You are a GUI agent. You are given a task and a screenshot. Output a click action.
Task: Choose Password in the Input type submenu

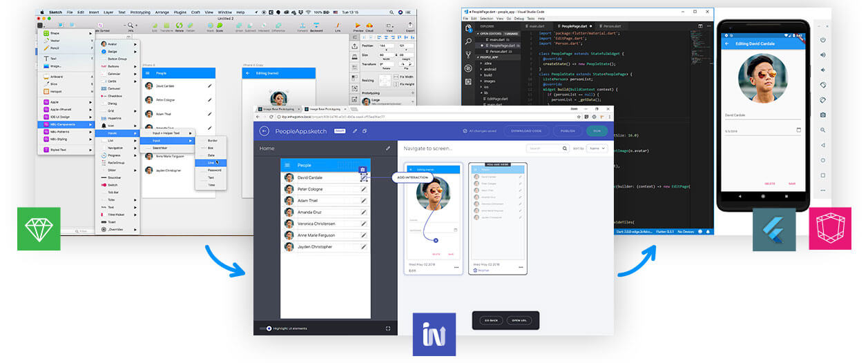tap(210, 170)
